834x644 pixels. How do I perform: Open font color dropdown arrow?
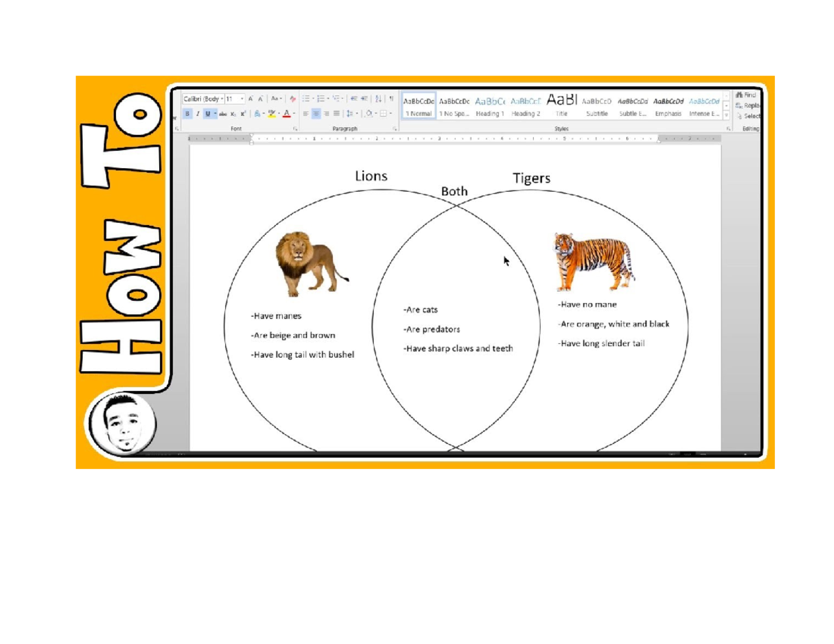click(x=294, y=113)
